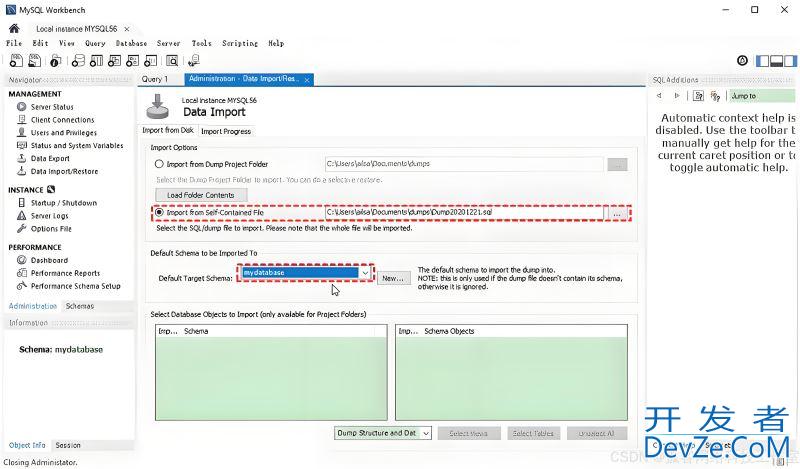Switch to Import Progress tab

pyautogui.click(x=226, y=131)
